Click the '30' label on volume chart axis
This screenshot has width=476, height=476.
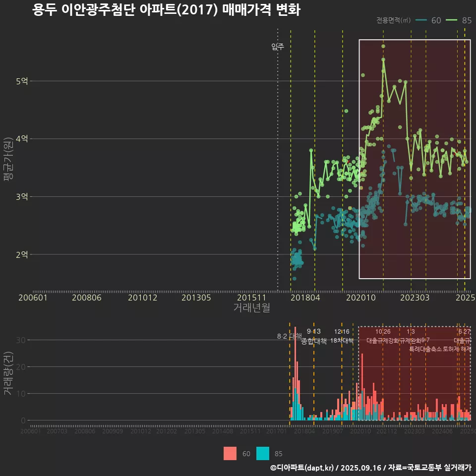point(21,340)
